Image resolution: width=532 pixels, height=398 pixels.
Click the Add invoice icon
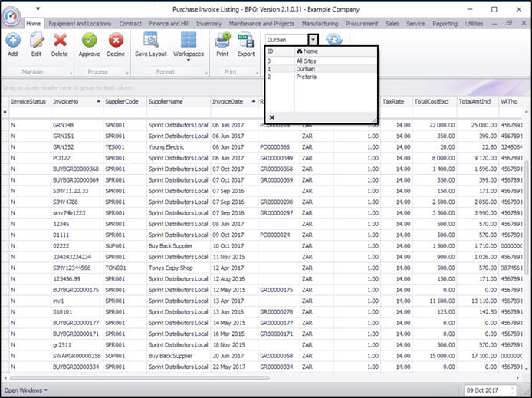[13, 41]
